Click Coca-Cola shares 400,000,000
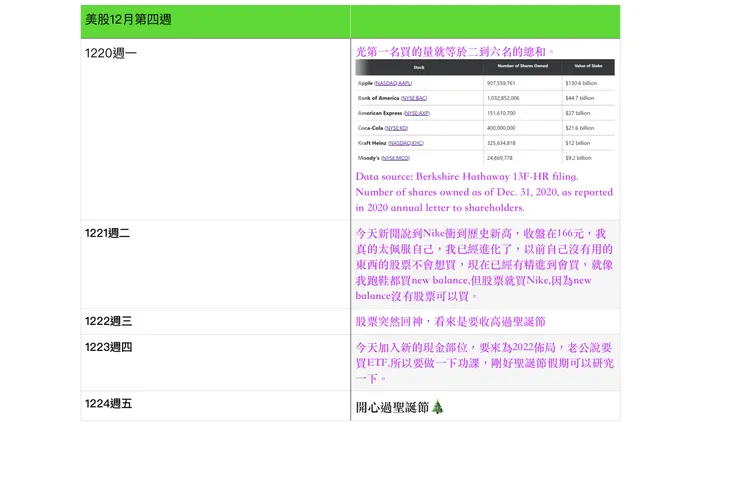Viewport: 740px width, 479px height. coord(501,128)
